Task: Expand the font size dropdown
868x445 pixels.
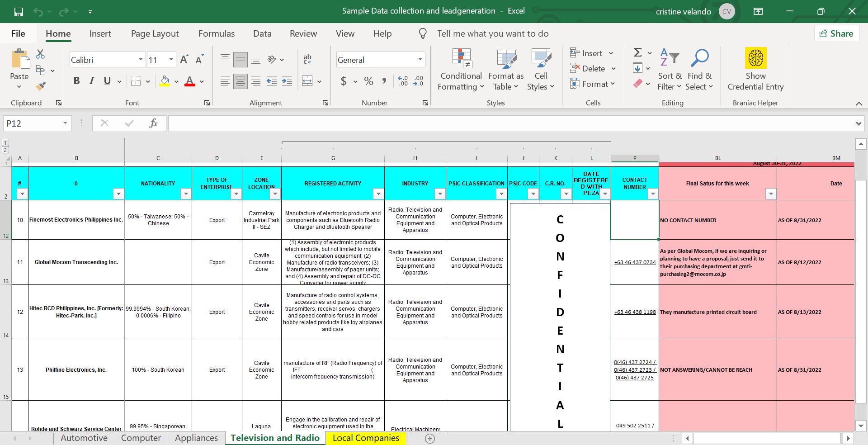Action: (x=171, y=60)
